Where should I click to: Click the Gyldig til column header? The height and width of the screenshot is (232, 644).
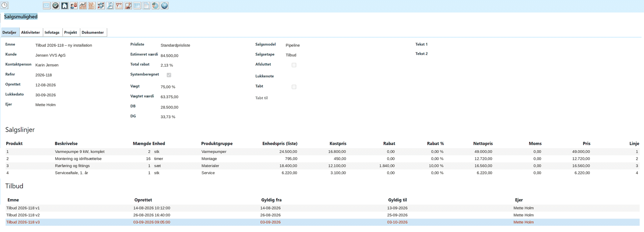(x=397, y=200)
